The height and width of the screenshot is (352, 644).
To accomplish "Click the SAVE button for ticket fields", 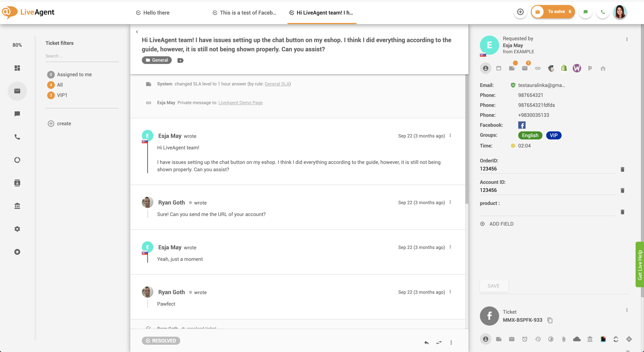I will pyautogui.click(x=494, y=286).
